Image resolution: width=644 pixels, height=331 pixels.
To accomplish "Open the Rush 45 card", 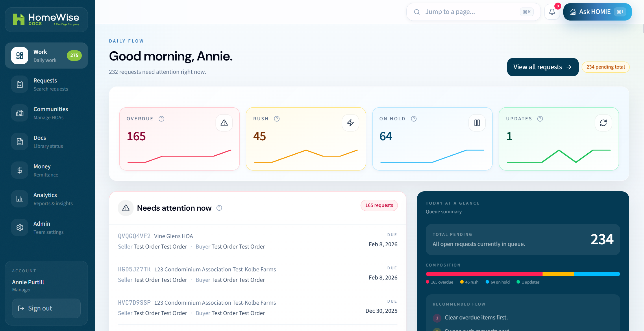I will point(306,139).
